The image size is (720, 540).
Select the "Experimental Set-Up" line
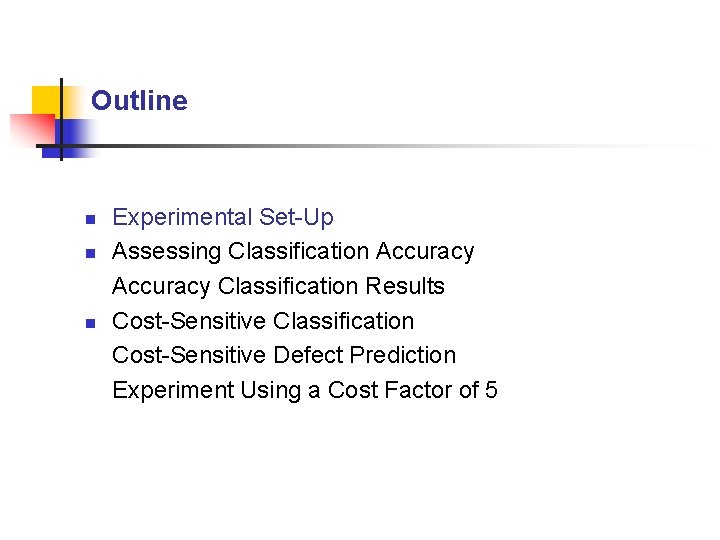pos(223,217)
